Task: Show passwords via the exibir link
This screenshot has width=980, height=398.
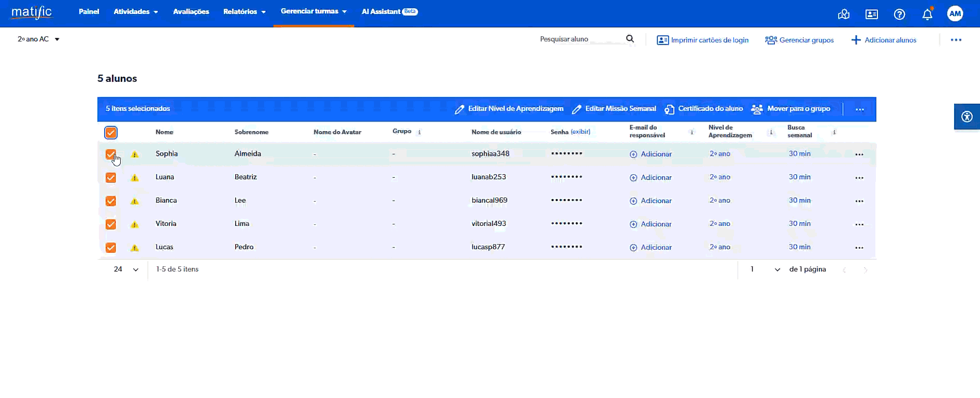Action: [x=580, y=132]
